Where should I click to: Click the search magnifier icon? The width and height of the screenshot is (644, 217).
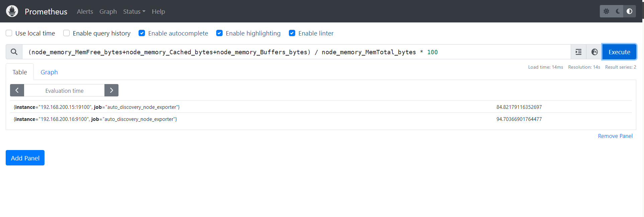[x=14, y=52]
